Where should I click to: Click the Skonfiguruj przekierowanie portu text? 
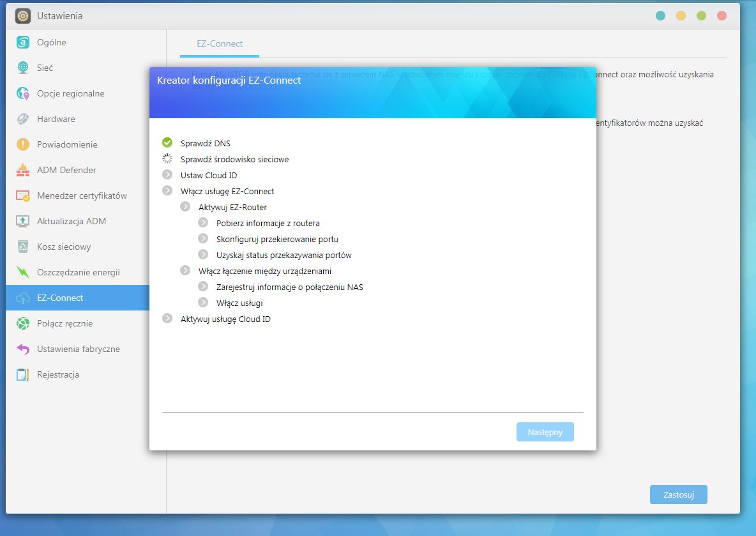point(277,239)
